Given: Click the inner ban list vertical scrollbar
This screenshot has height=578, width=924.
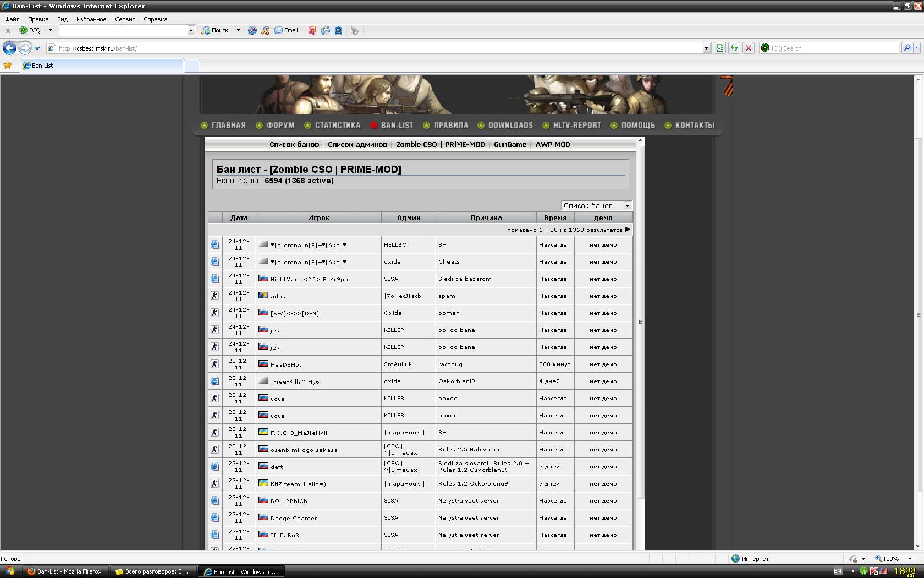Looking at the screenshot, I should click(640, 322).
